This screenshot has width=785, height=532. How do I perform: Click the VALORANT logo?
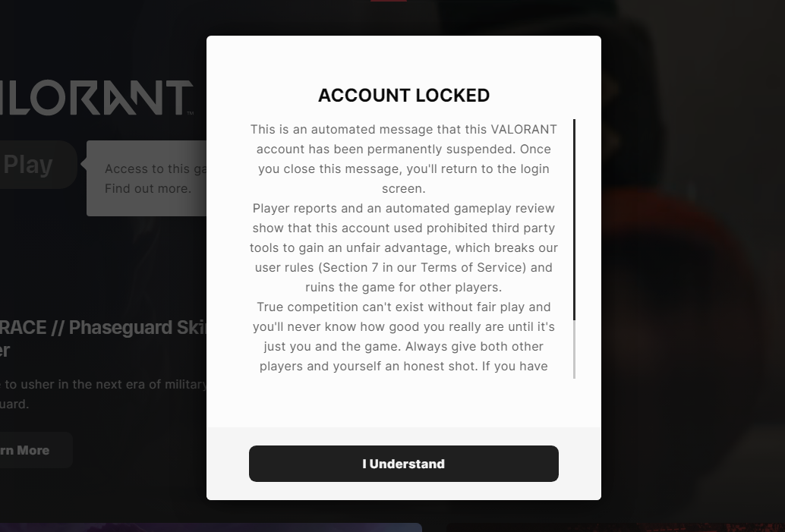95,98
